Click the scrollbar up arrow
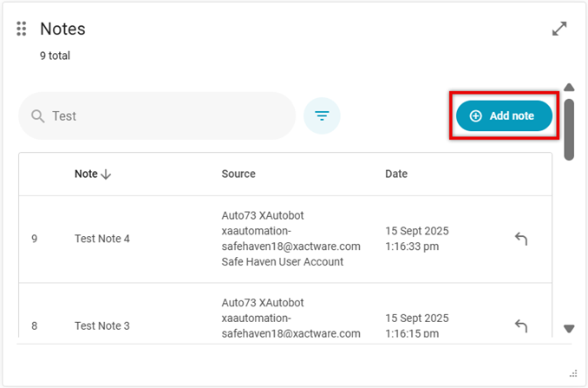Image resolution: width=588 pixels, height=388 pixels. pyautogui.click(x=570, y=87)
